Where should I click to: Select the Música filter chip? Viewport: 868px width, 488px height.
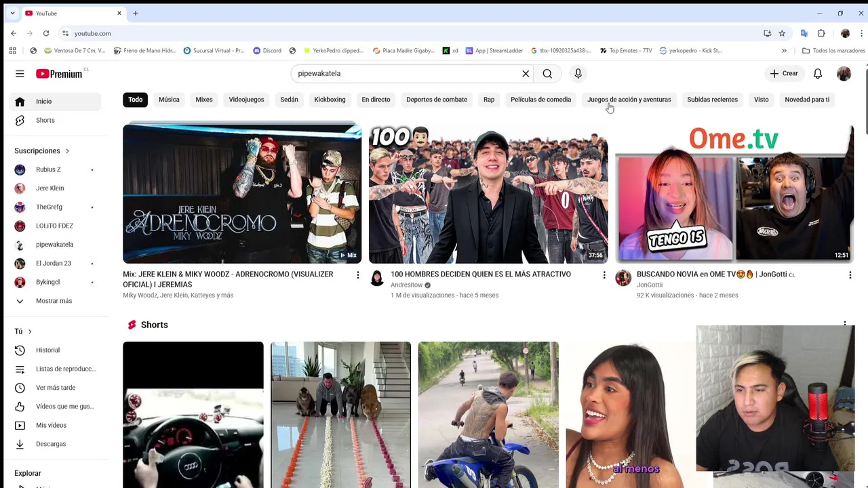[169, 100]
